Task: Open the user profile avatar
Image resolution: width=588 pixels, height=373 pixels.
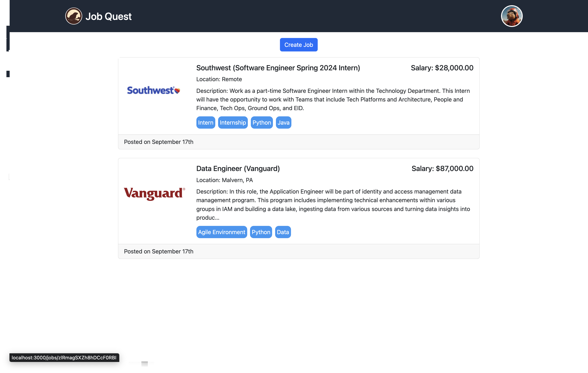Action: coord(511,16)
